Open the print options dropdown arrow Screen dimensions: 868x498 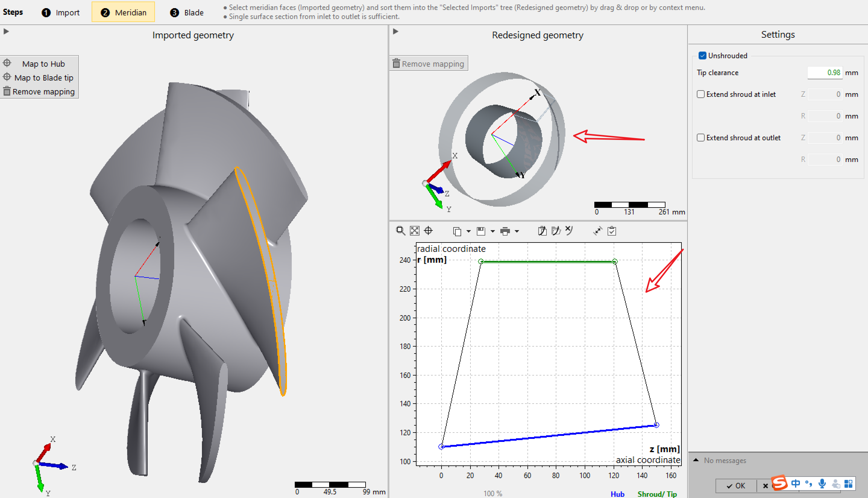click(x=517, y=232)
